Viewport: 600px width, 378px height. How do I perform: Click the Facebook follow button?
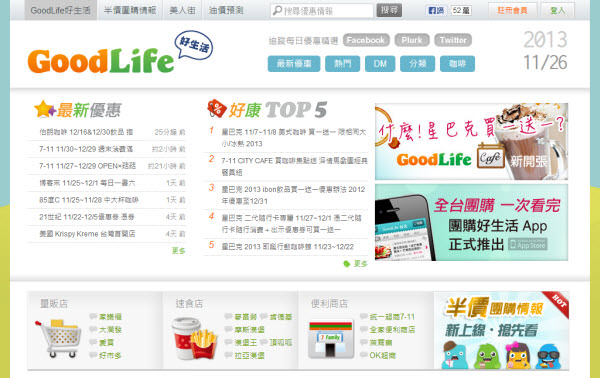coord(366,40)
